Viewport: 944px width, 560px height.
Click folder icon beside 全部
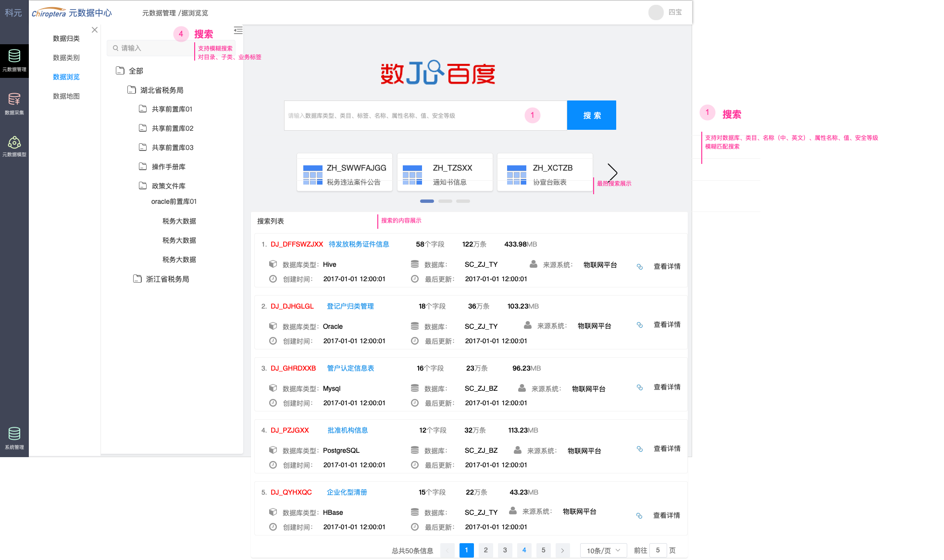point(120,71)
